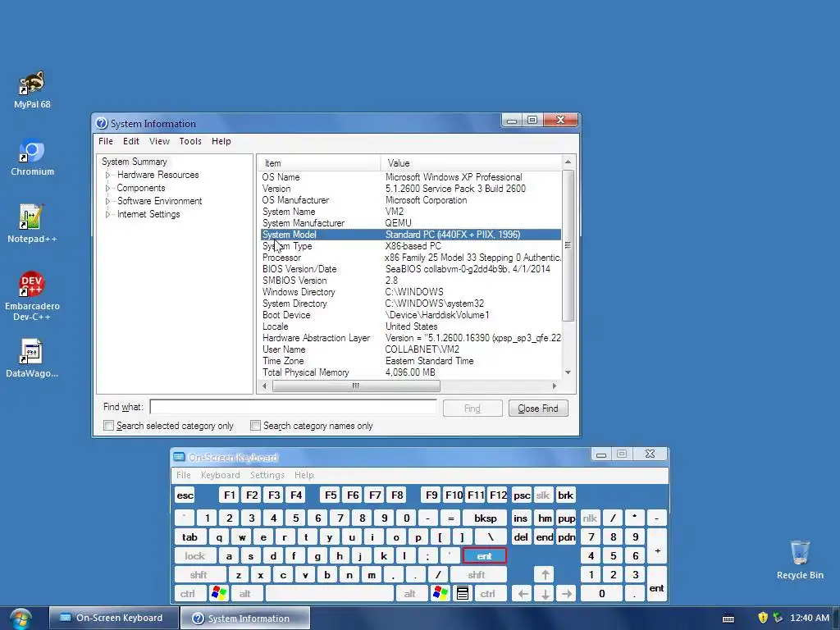This screenshot has width=840, height=630.
Task: Toggle the lock key on the on-screen keyboard
Action: coord(195,555)
